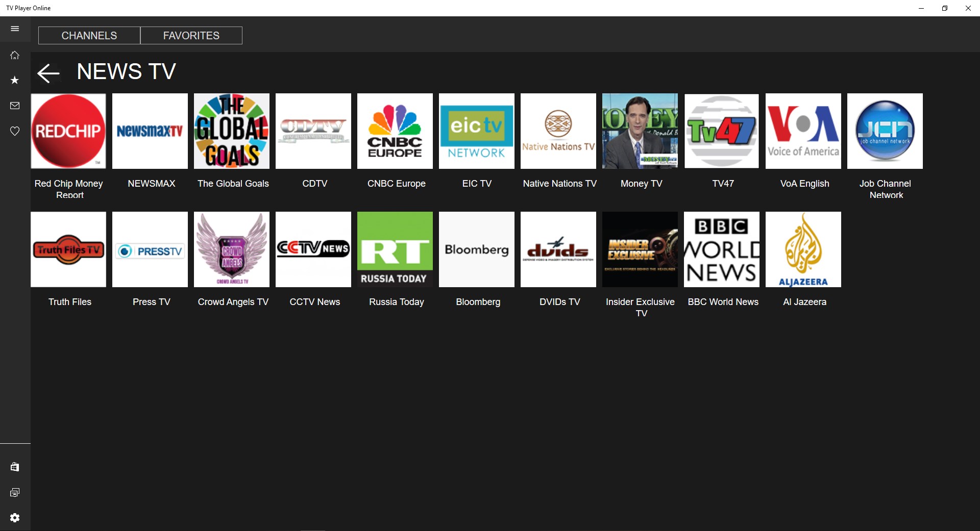
Task: Open the Truth Files TV logo
Action: point(68,249)
